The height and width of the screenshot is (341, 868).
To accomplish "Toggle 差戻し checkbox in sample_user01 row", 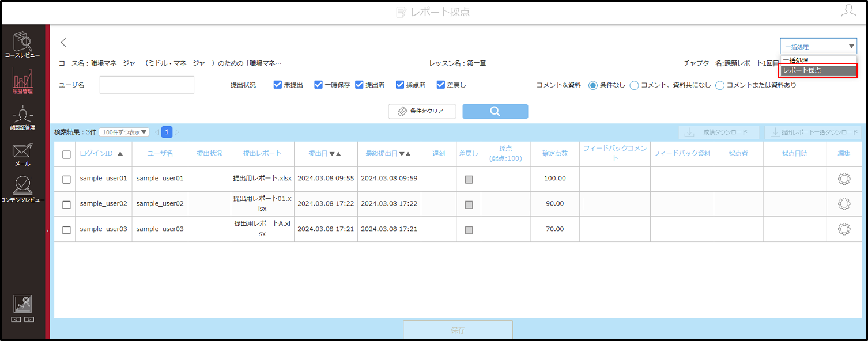I will point(469,179).
